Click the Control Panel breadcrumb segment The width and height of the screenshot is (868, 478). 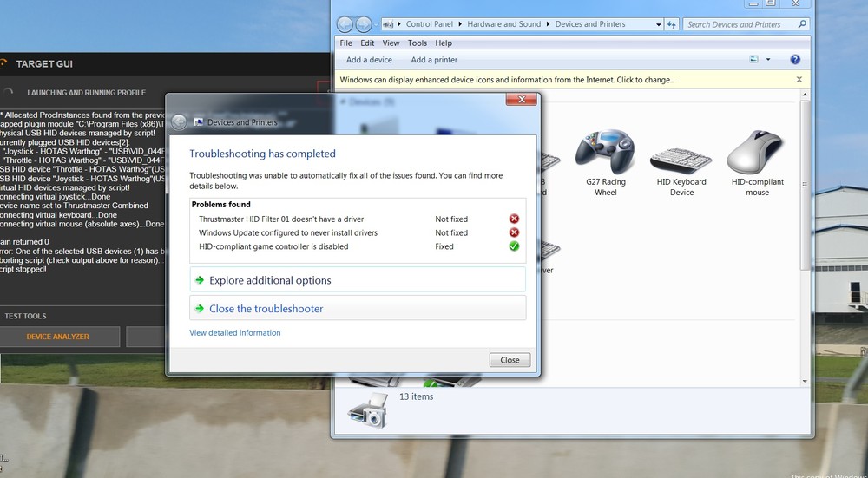(429, 24)
